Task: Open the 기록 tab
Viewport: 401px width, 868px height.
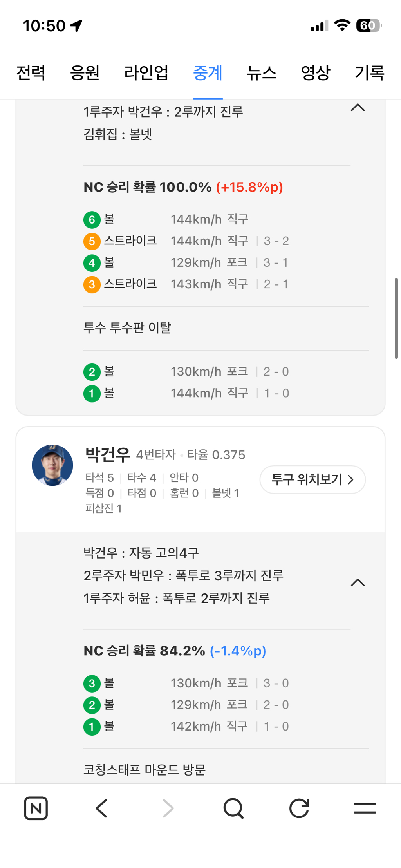Action: pyautogui.click(x=369, y=73)
